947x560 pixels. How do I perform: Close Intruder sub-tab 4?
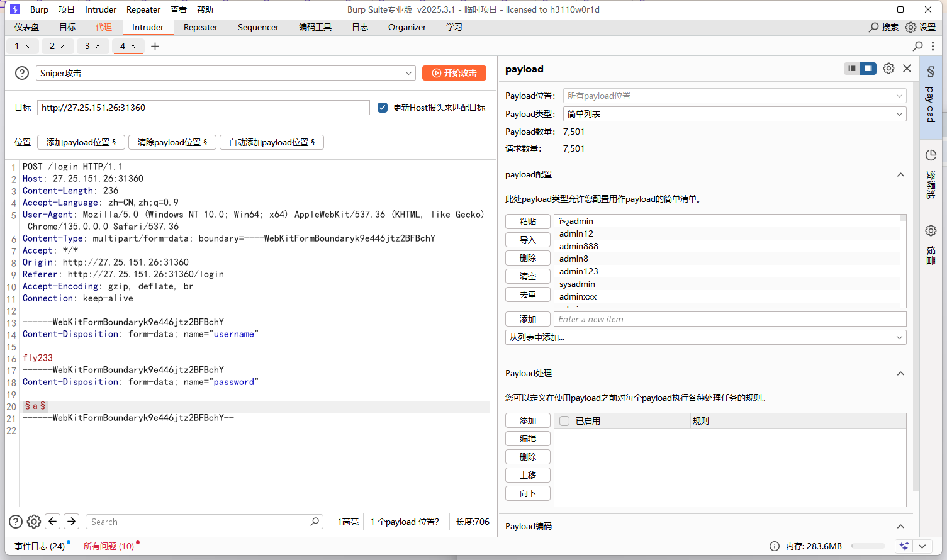point(133,46)
